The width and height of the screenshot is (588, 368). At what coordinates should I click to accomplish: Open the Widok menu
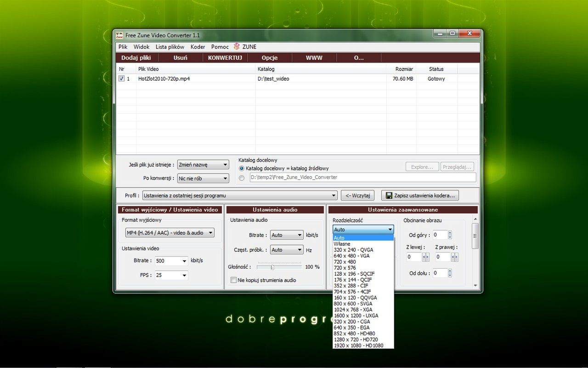tap(141, 47)
